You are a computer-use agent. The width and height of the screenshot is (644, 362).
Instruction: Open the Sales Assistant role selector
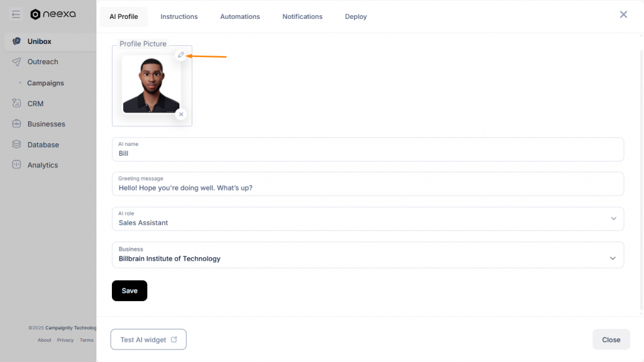[368, 219]
